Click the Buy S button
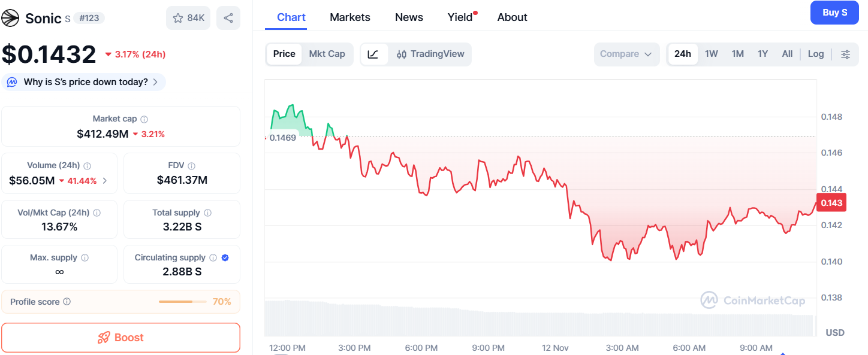The image size is (868, 355). (x=834, y=13)
